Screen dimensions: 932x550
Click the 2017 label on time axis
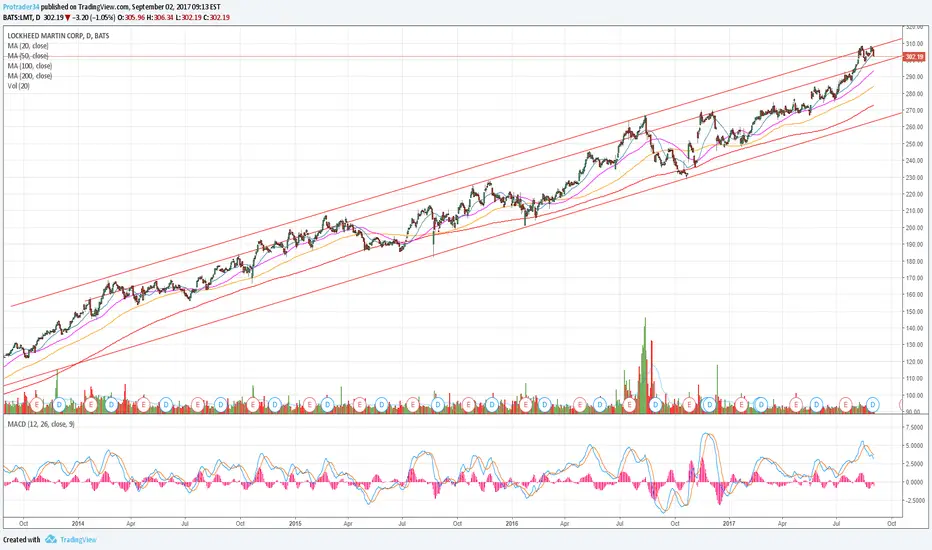coord(729,524)
